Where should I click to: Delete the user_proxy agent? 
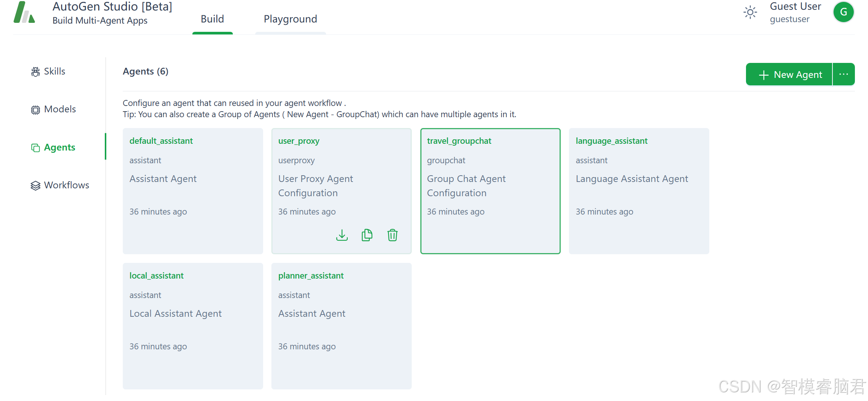pyautogui.click(x=392, y=235)
